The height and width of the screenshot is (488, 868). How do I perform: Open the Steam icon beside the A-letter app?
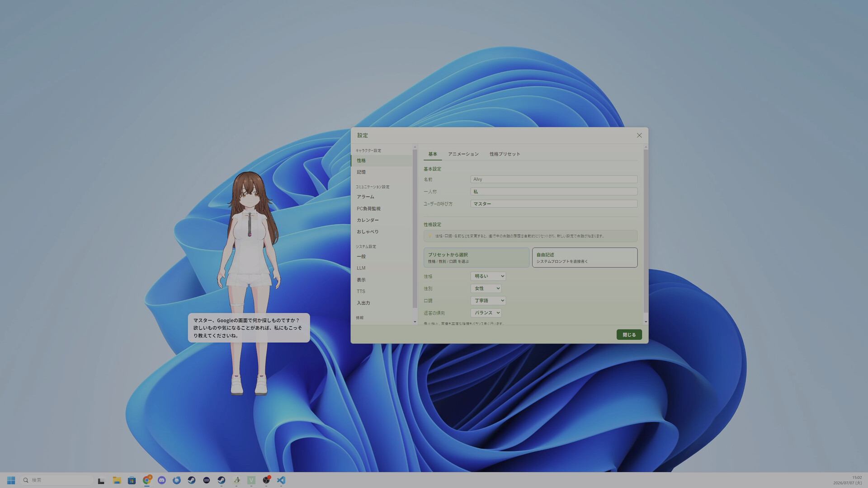[x=222, y=480]
